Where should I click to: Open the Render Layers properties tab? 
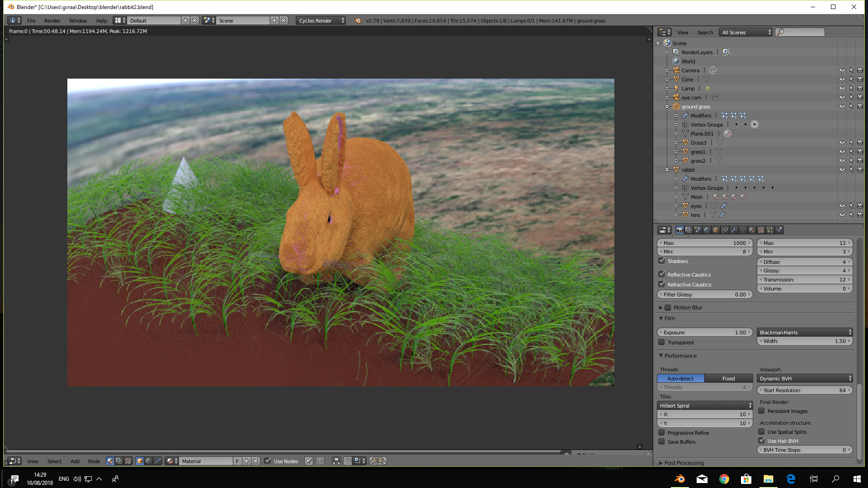point(689,230)
